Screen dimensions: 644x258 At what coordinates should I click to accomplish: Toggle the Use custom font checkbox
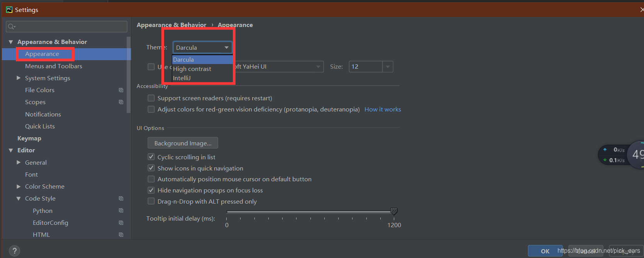coord(151,67)
